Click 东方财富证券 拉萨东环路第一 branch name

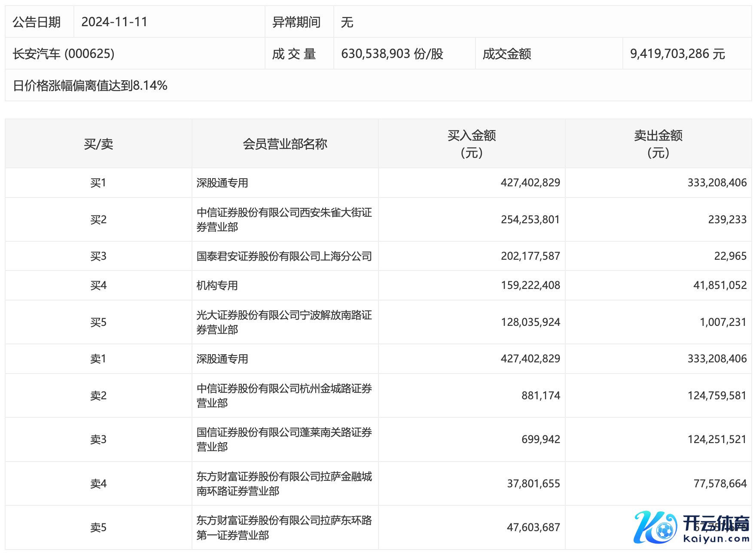pos(284,527)
